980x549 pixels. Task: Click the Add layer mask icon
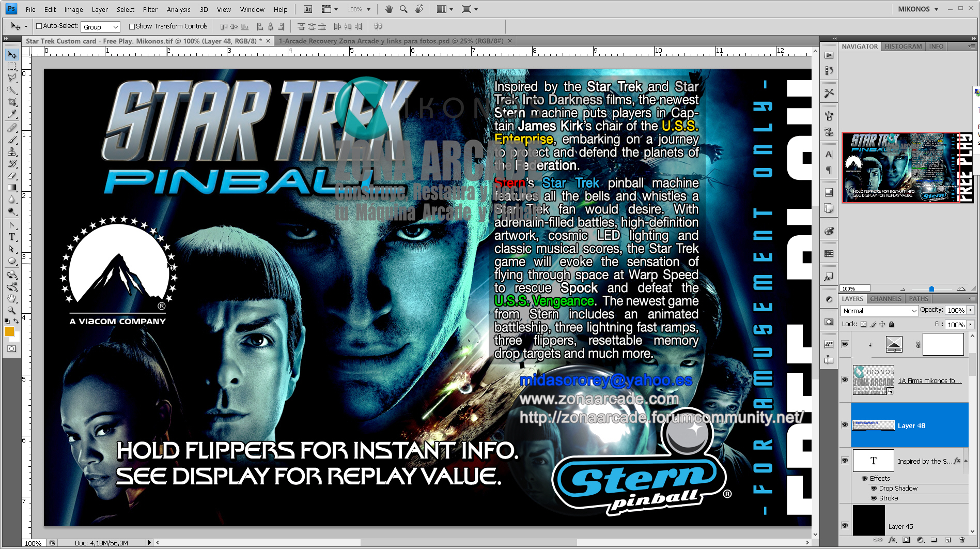(906, 540)
